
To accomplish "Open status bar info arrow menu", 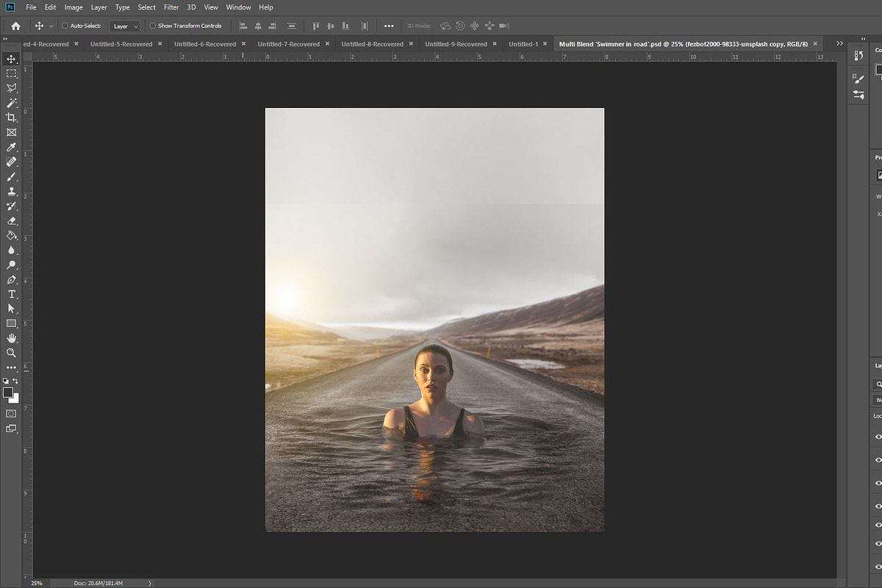I will [x=150, y=583].
